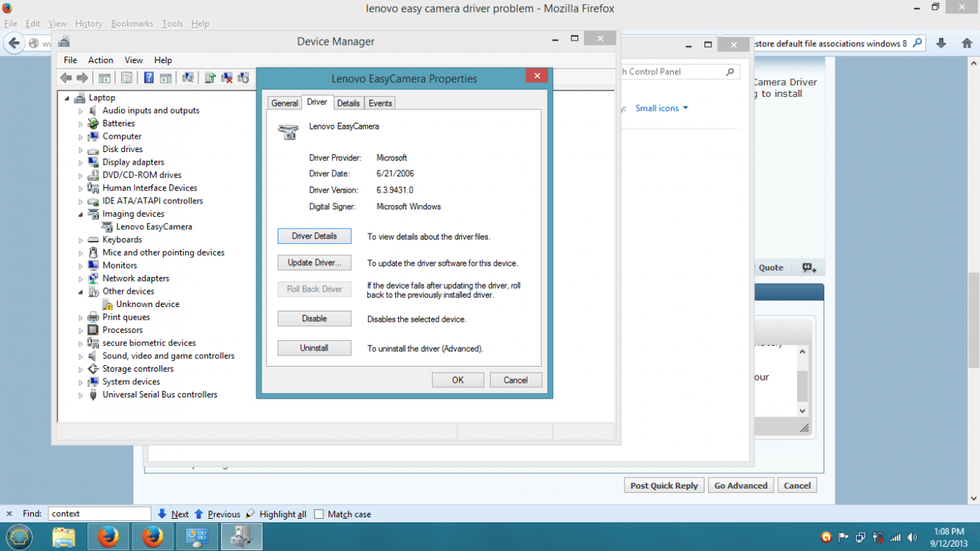Click the Print queues tree item
This screenshot has height=551, width=980.
(x=126, y=317)
